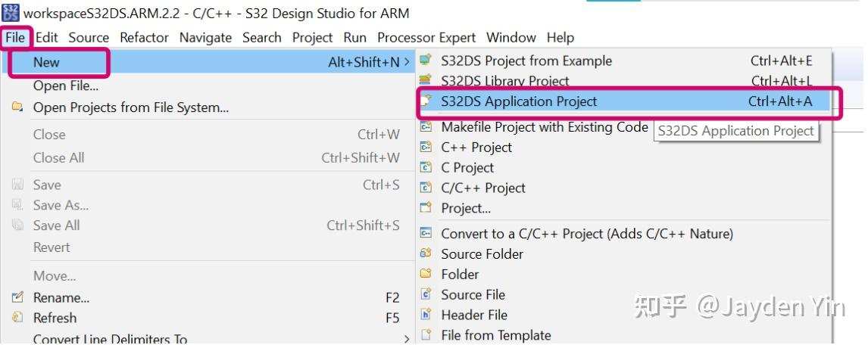This screenshot has height=345, width=868.
Task: Click the Refresh icon in File menu
Action: coord(17,318)
